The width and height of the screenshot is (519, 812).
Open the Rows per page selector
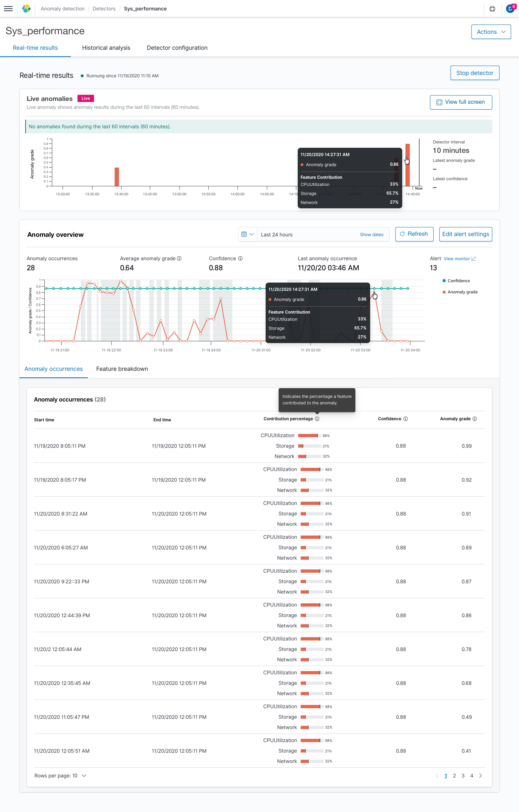60,775
